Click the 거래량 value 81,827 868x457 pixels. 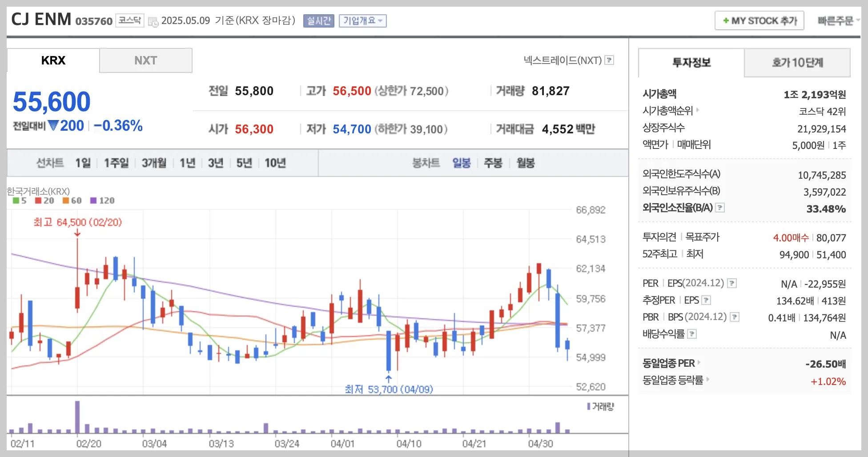pyautogui.click(x=551, y=91)
